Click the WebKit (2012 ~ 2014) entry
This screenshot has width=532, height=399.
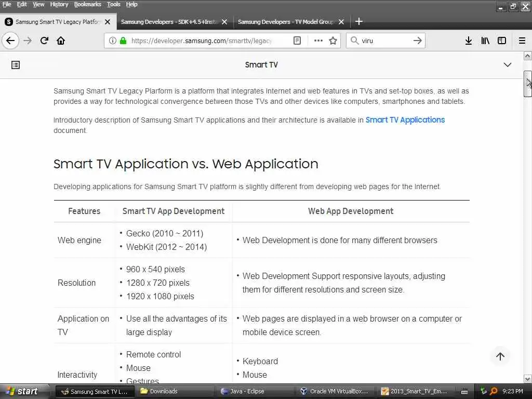tap(166, 247)
